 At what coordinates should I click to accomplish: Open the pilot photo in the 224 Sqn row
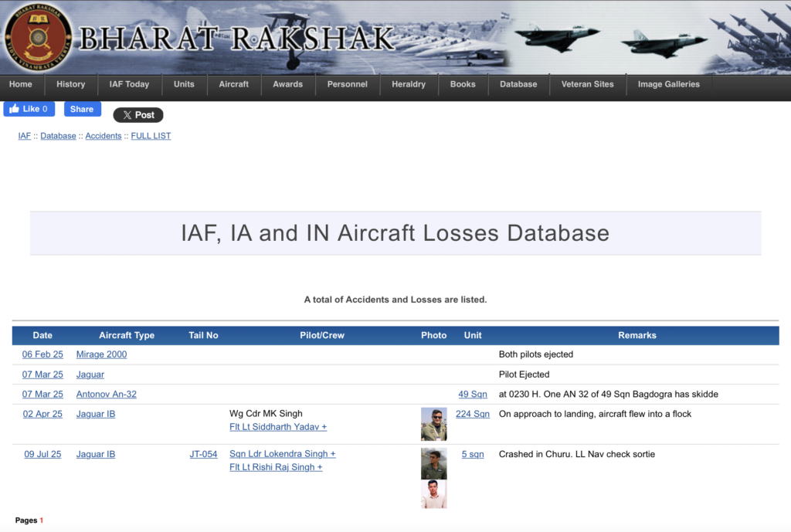coord(434,424)
